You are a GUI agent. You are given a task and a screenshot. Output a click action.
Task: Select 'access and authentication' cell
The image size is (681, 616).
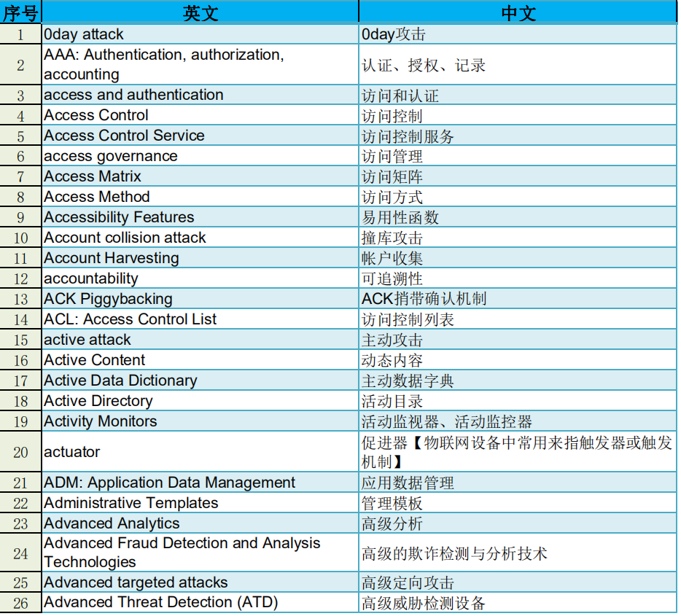(x=201, y=95)
